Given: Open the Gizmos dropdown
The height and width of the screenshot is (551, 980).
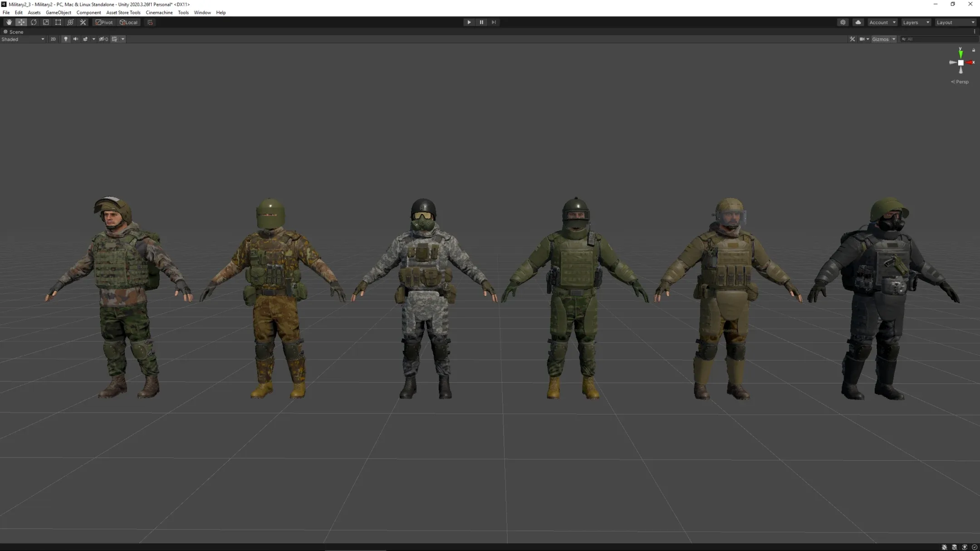Looking at the screenshot, I should point(883,39).
